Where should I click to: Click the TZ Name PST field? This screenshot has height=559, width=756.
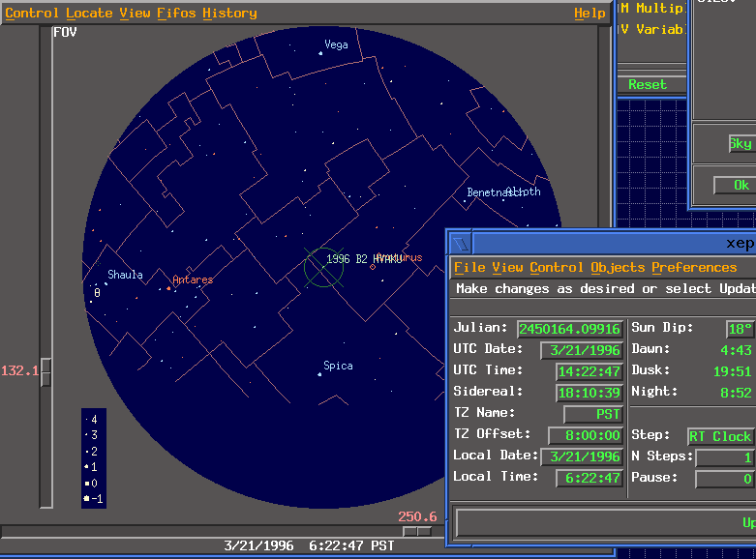point(593,414)
